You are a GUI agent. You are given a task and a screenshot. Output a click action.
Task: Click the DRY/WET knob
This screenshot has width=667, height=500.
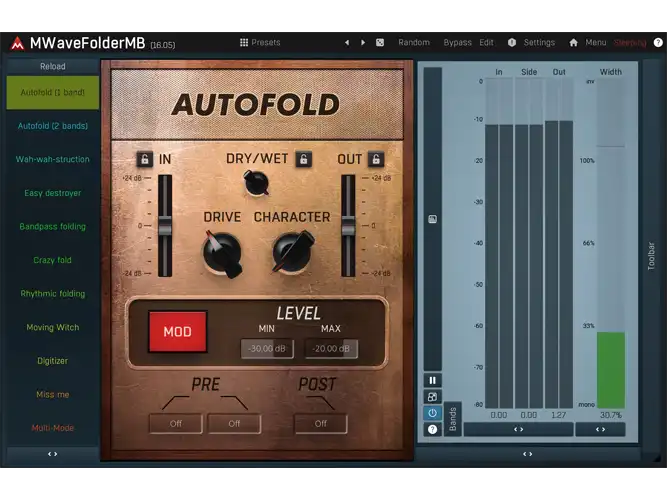tap(256, 183)
